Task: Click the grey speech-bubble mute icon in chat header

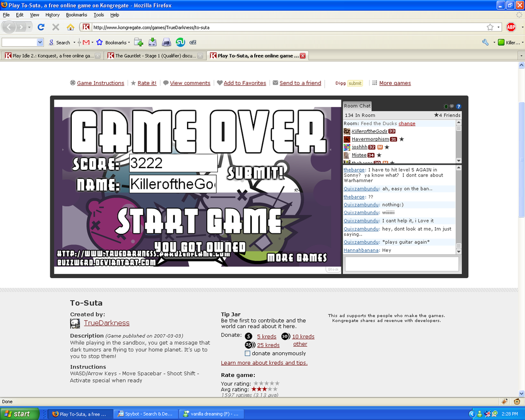Action: pyautogui.click(x=452, y=106)
